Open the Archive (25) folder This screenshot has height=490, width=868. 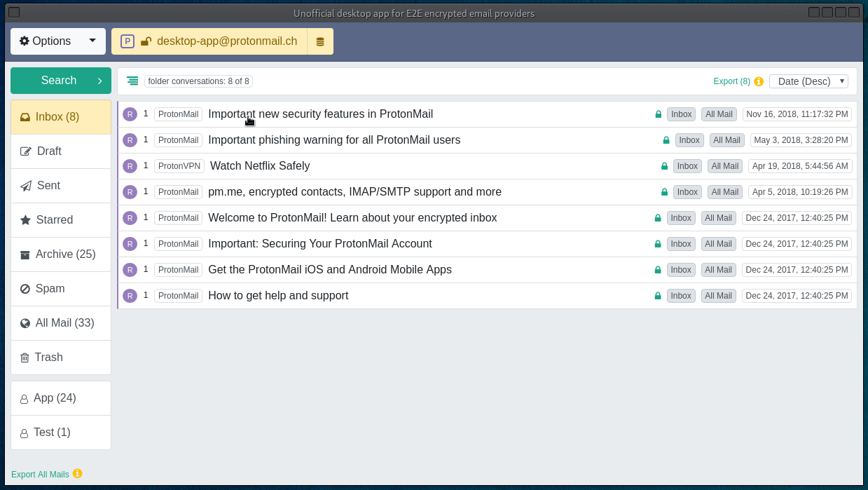[61, 254]
